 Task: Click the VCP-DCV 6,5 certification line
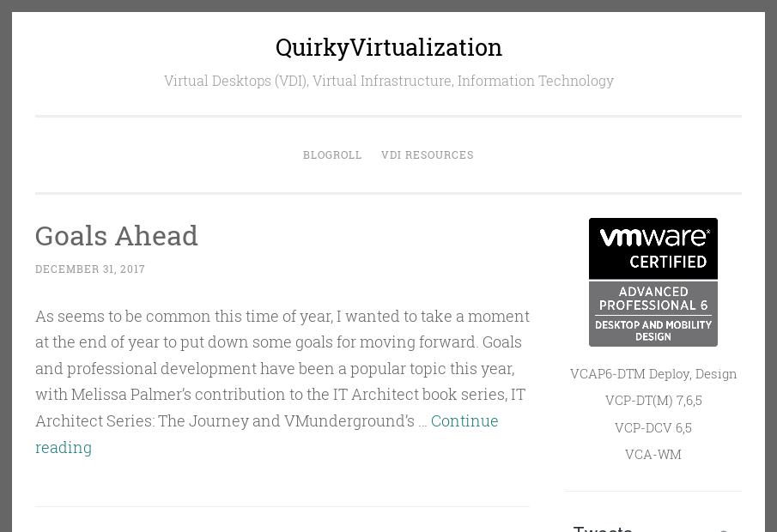[653, 427]
